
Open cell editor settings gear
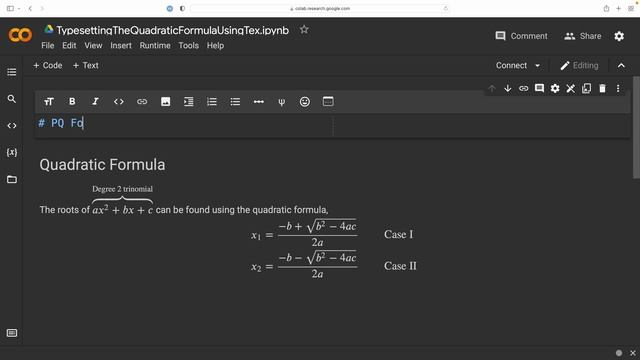(x=555, y=88)
